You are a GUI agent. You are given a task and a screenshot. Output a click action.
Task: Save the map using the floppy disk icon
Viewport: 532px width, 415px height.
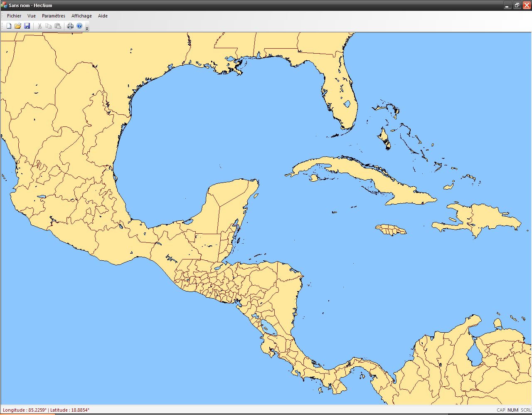(27, 26)
